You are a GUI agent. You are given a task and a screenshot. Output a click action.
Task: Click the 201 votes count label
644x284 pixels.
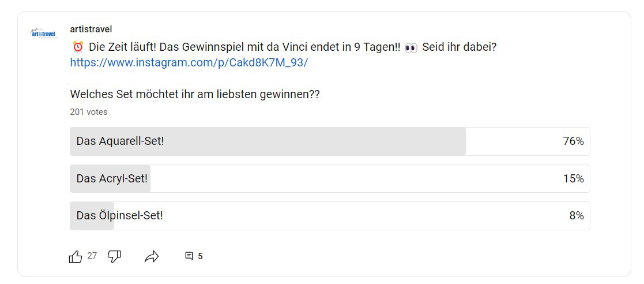(x=89, y=112)
